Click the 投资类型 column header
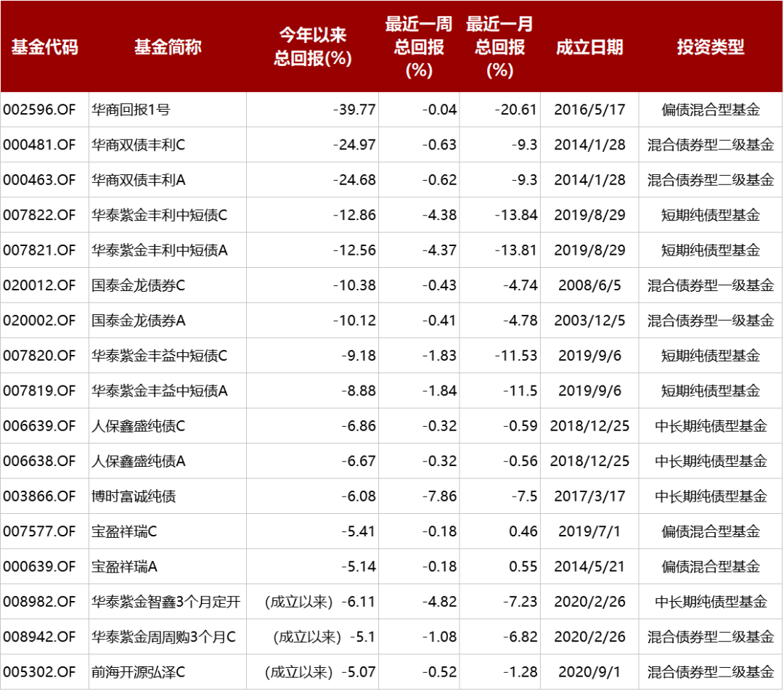The image size is (784, 691). [711, 47]
